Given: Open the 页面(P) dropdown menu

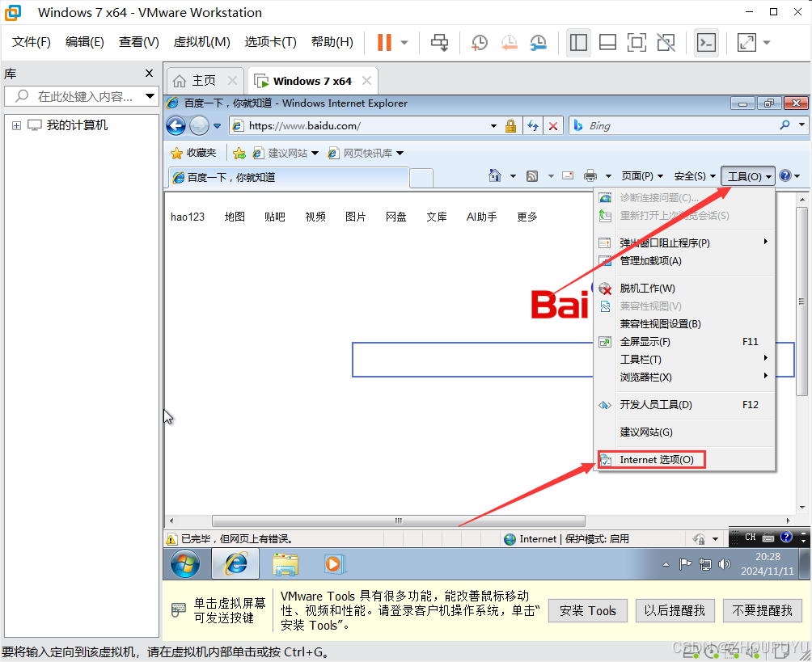Looking at the screenshot, I should [x=642, y=176].
